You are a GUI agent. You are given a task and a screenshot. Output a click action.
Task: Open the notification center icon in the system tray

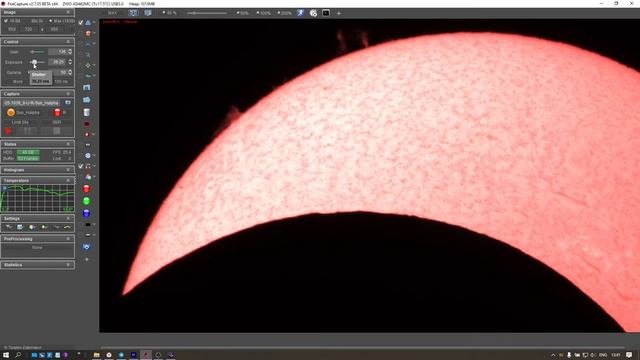pyautogui.click(x=629, y=355)
